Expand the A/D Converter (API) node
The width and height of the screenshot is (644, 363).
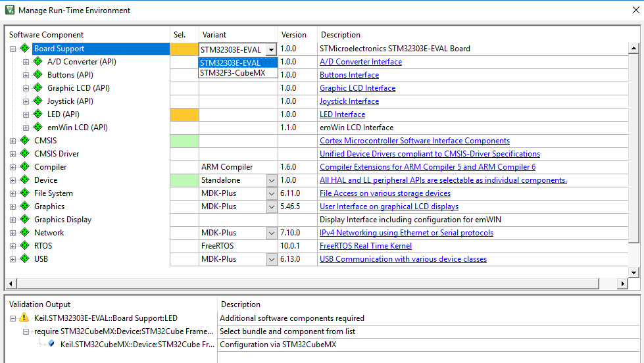[x=26, y=62]
